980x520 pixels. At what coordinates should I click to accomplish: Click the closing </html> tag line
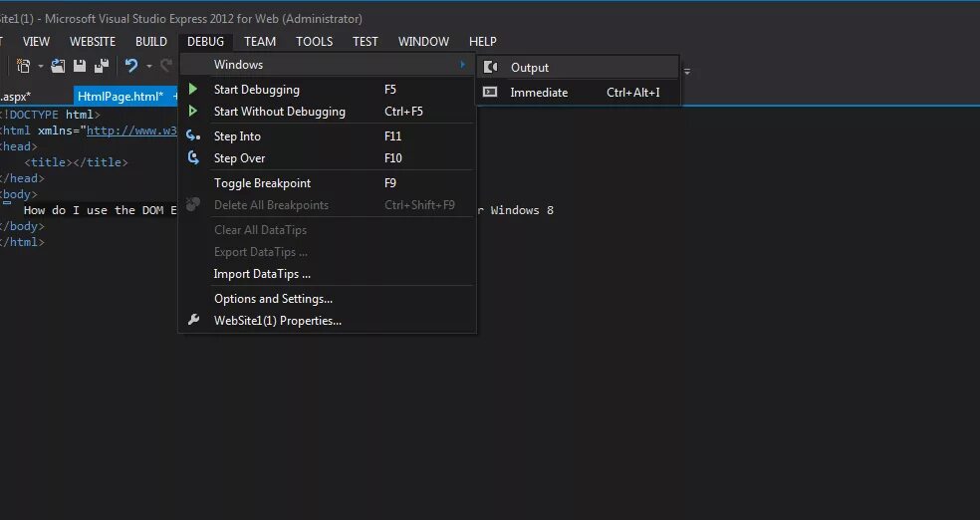[22, 242]
